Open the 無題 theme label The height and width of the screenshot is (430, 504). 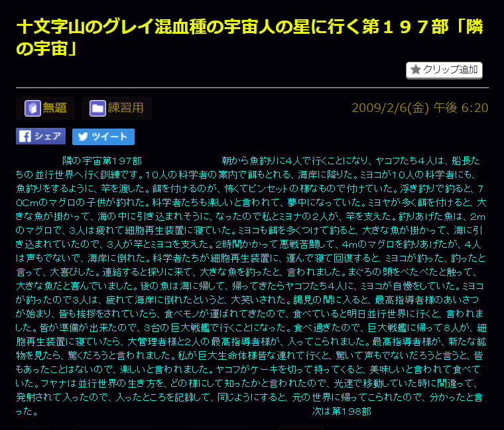tap(54, 108)
